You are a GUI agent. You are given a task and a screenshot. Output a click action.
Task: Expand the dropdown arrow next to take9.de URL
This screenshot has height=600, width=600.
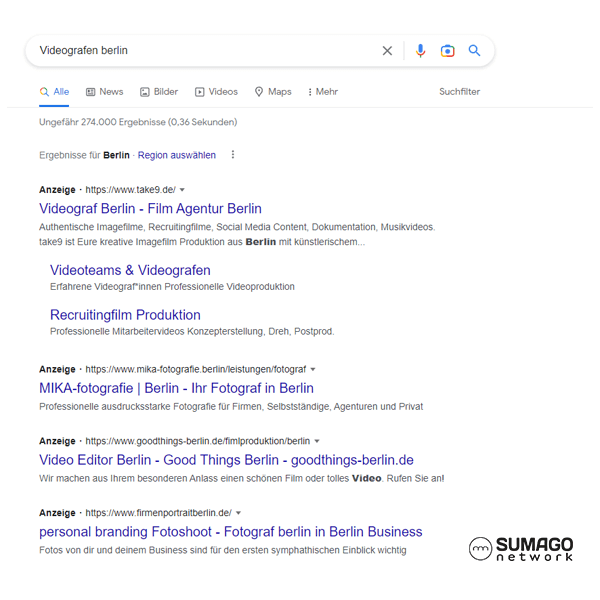click(x=182, y=190)
